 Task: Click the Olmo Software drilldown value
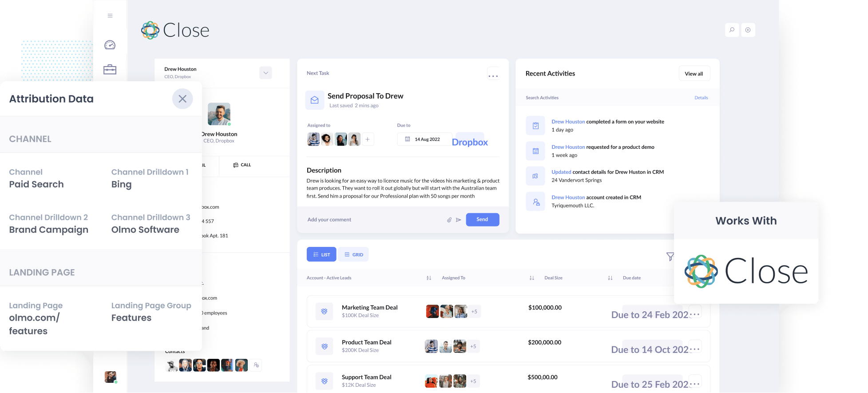tap(145, 230)
